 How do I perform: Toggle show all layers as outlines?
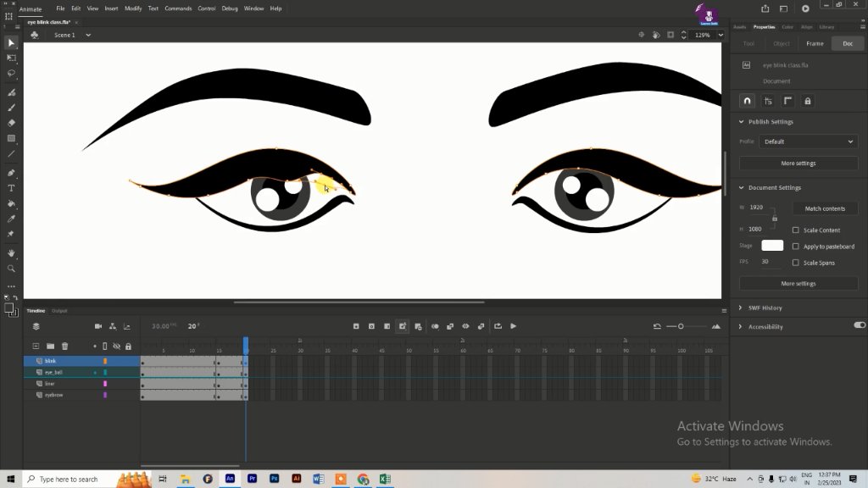104,347
